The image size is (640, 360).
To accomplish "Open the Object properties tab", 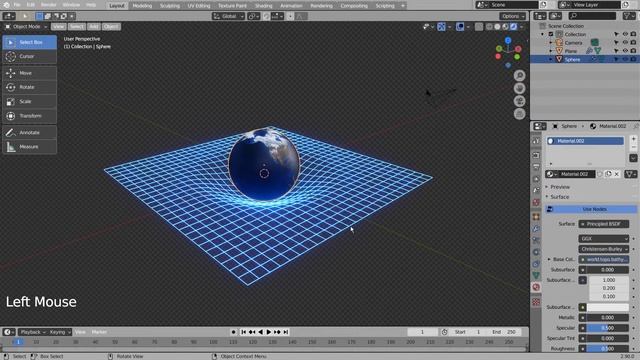I will tap(536, 217).
